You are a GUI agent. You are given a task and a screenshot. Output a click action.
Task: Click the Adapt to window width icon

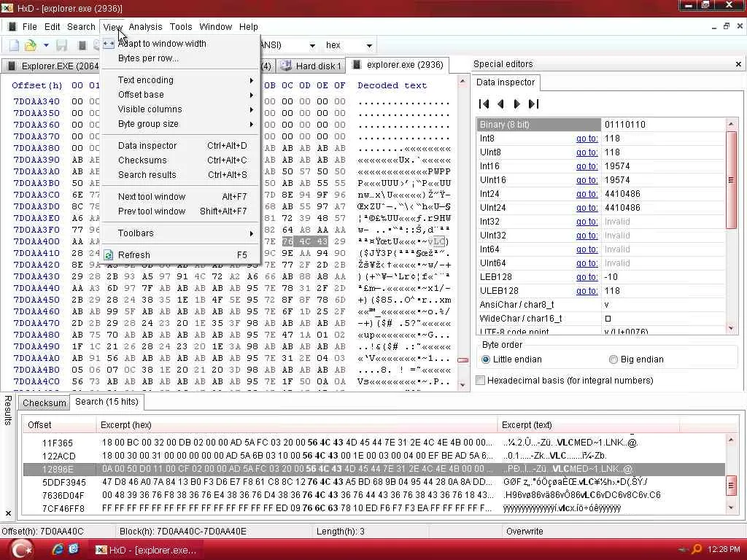109,43
